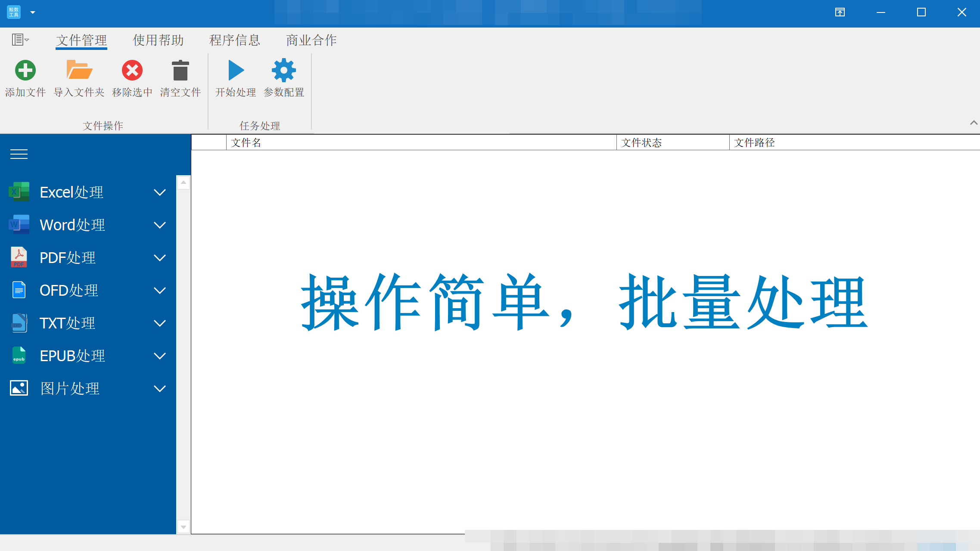
Task: Click the 文件状态 column header
Action: tap(673, 142)
